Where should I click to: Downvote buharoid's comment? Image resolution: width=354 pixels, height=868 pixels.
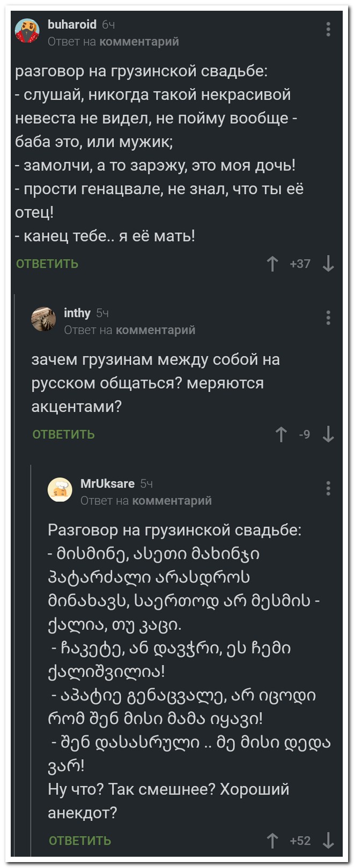pyautogui.click(x=328, y=263)
